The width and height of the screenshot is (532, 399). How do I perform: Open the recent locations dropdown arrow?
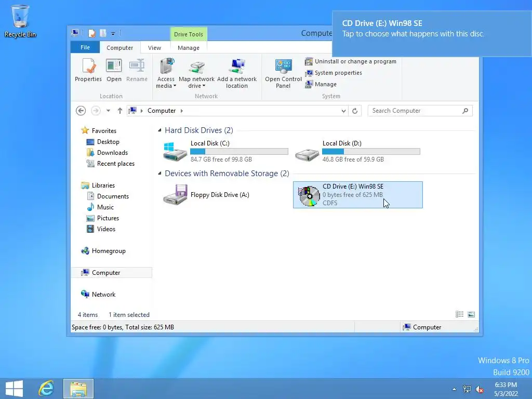click(x=108, y=111)
